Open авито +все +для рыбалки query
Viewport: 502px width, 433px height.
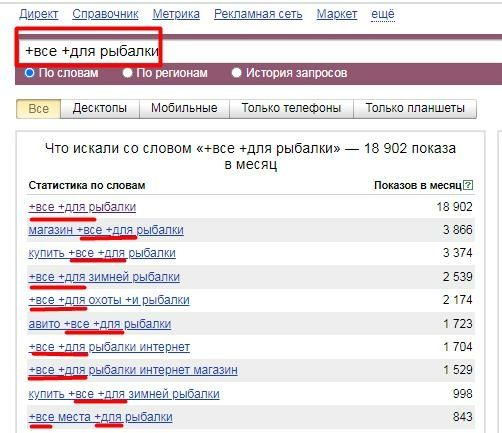(100, 324)
